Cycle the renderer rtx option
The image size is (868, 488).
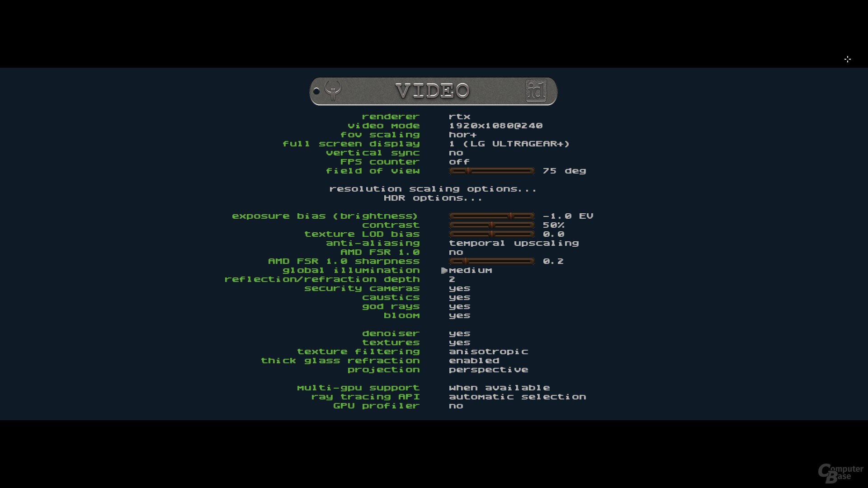[459, 117]
